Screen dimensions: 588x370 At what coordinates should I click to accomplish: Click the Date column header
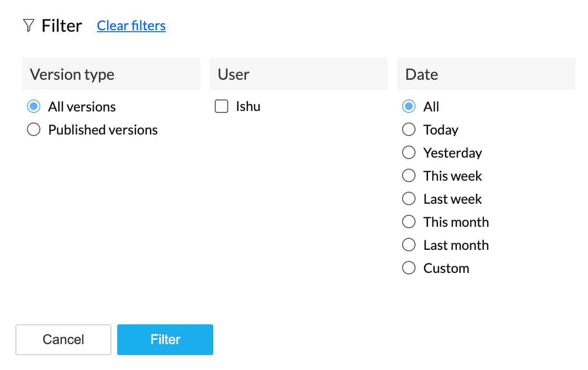[422, 74]
